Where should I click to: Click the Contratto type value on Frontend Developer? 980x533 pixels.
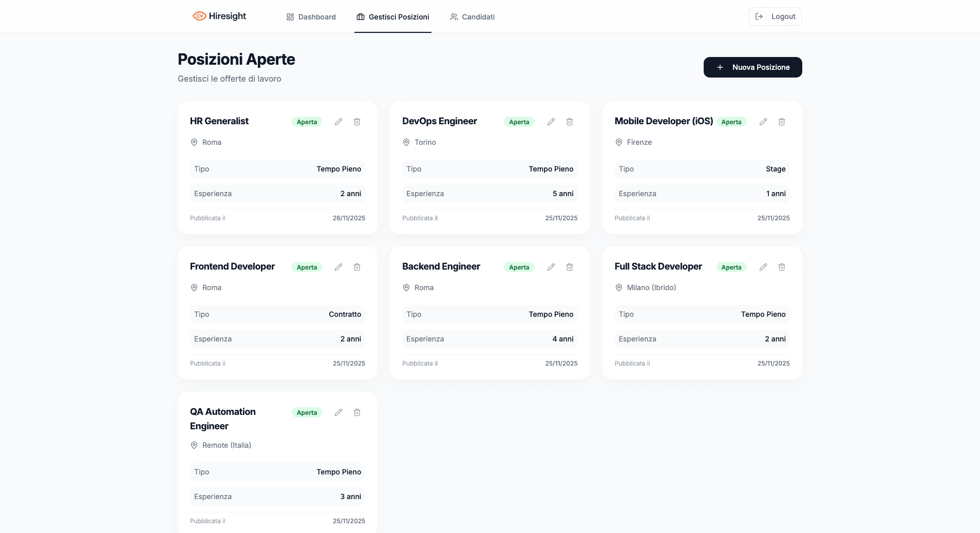[345, 314]
